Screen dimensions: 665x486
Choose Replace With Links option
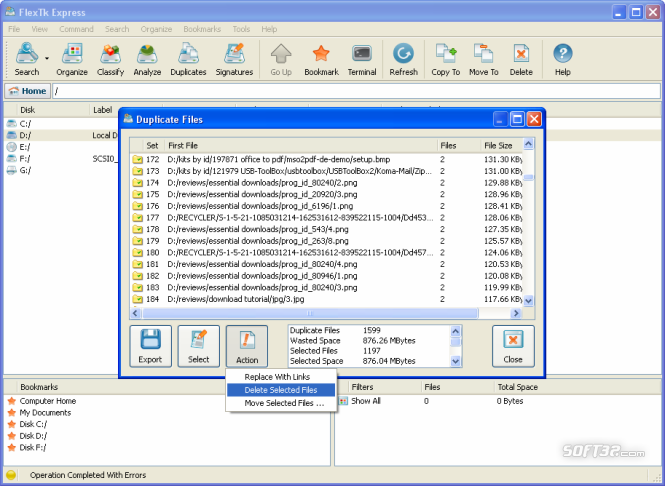(281, 377)
